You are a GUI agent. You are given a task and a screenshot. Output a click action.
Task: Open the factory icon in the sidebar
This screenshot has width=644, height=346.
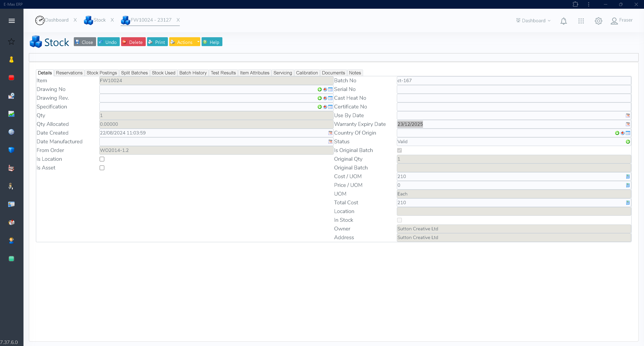(11, 168)
